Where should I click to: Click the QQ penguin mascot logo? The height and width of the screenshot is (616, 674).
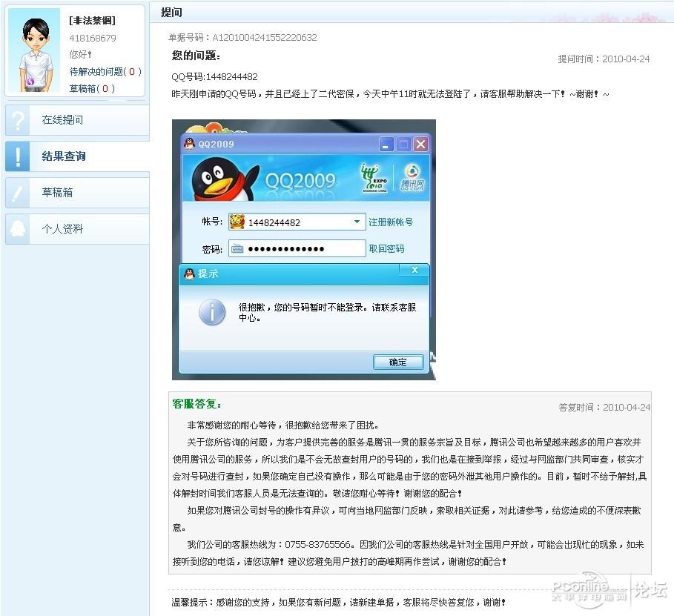225,179
